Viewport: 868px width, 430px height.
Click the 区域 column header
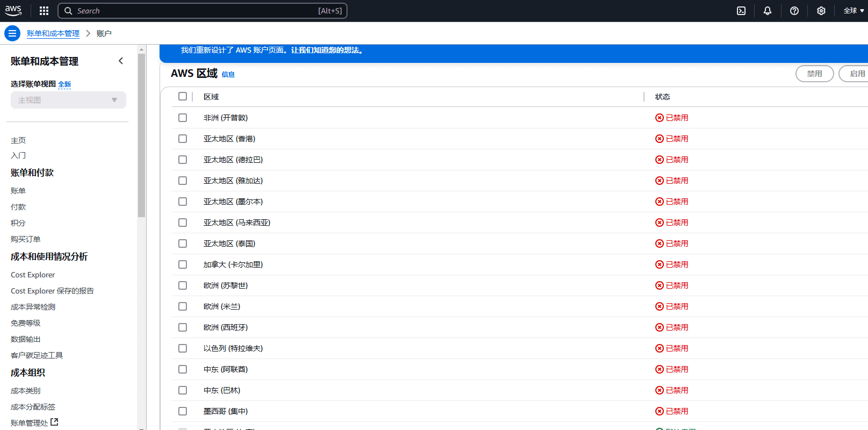[211, 97]
